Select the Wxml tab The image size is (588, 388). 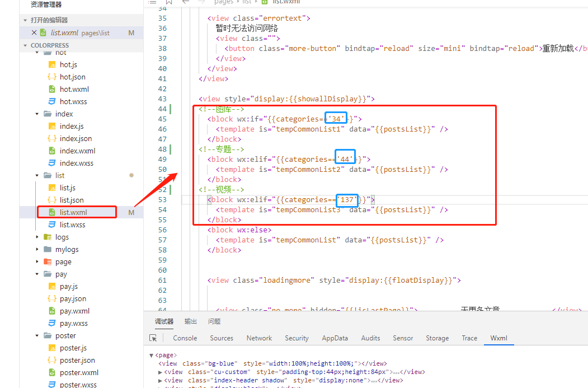click(x=498, y=338)
